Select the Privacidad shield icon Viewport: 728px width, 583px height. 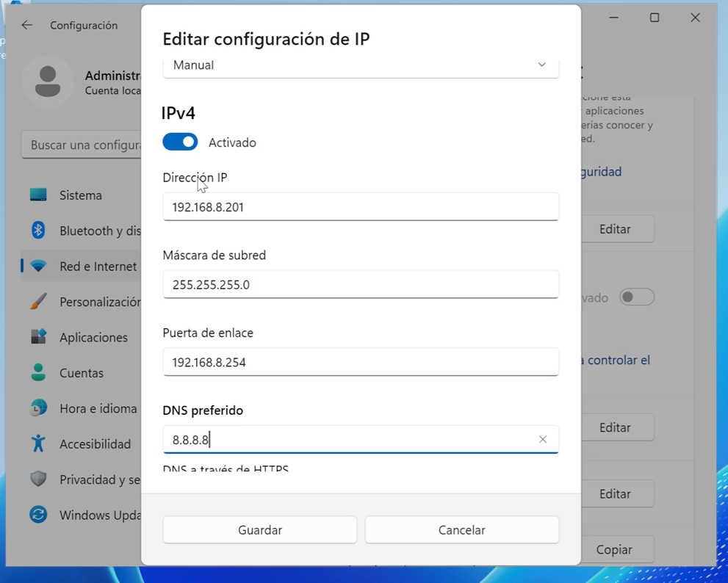click(x=38, y=479)
